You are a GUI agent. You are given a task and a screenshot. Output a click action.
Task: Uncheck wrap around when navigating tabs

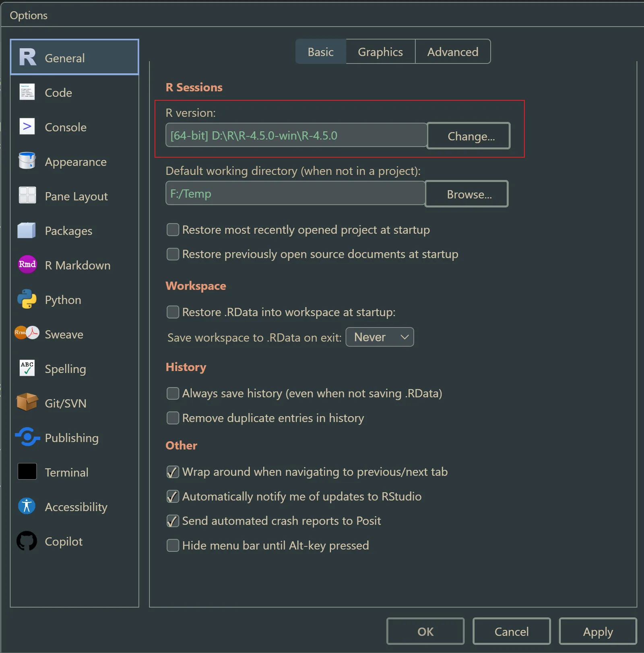pos(173,472)
